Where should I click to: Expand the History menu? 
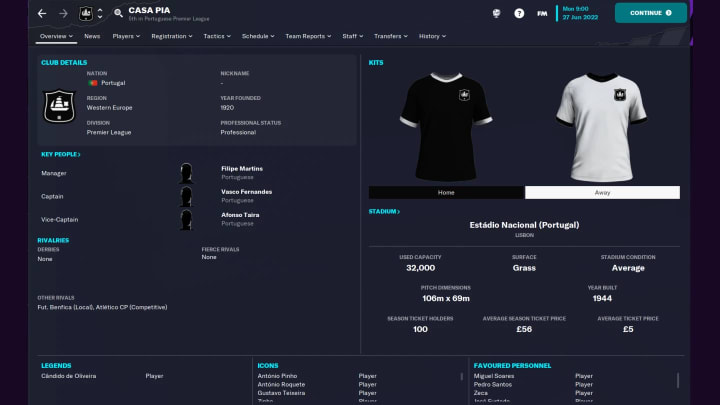point(432,36)
